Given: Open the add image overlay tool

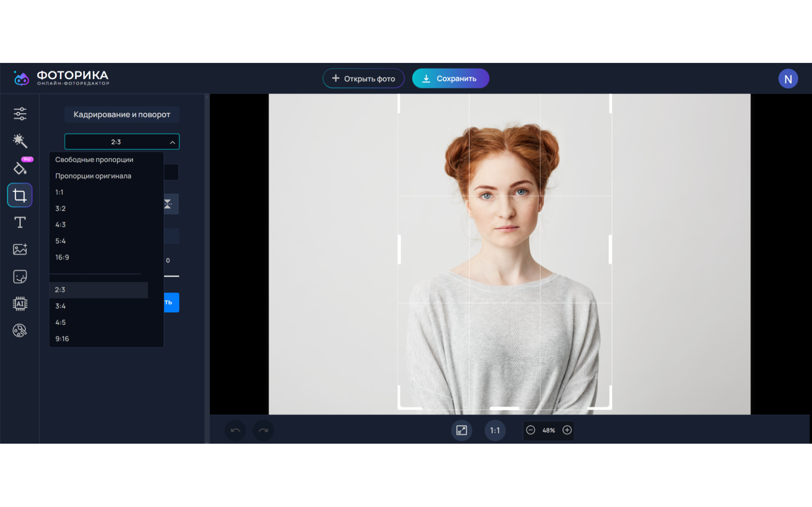Looking at the screenshot, I should click(20, 249).
